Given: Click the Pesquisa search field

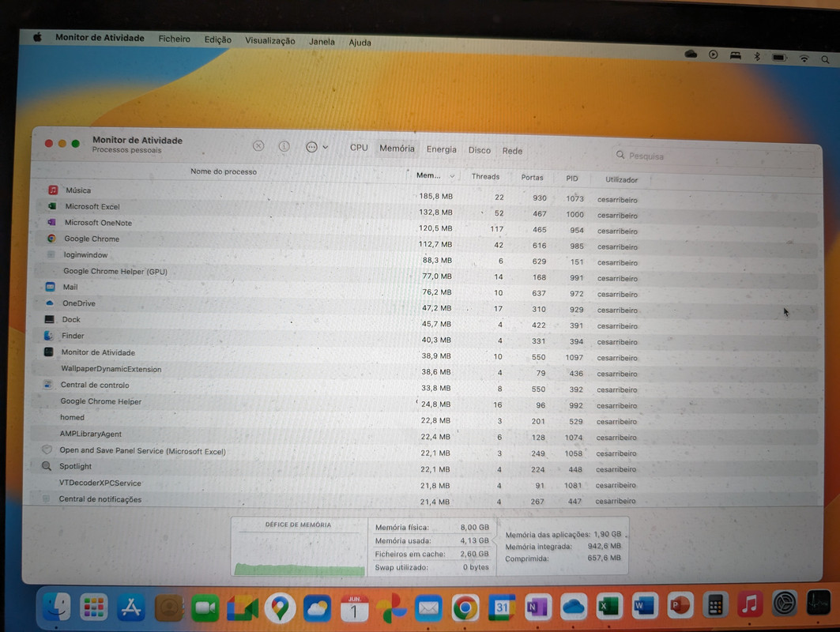Looking at the screenshot, I should [714, 156].
